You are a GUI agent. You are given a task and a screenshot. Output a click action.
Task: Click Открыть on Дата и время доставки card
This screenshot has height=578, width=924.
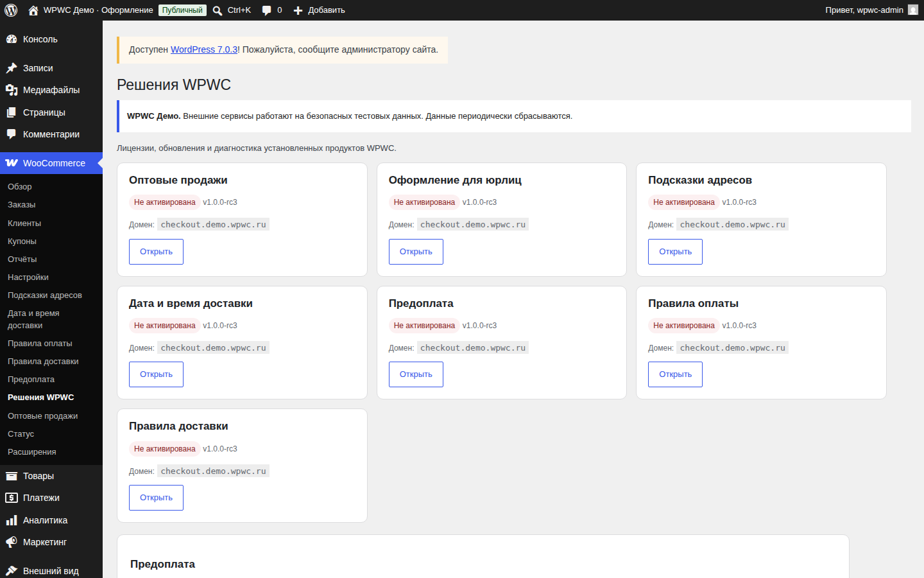point(156,374)
